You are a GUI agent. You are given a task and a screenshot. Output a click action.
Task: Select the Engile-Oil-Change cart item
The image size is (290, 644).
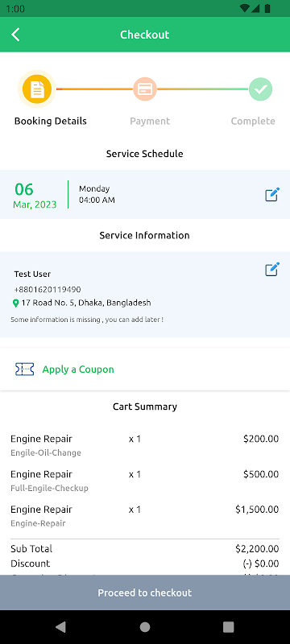click(144, 446)
